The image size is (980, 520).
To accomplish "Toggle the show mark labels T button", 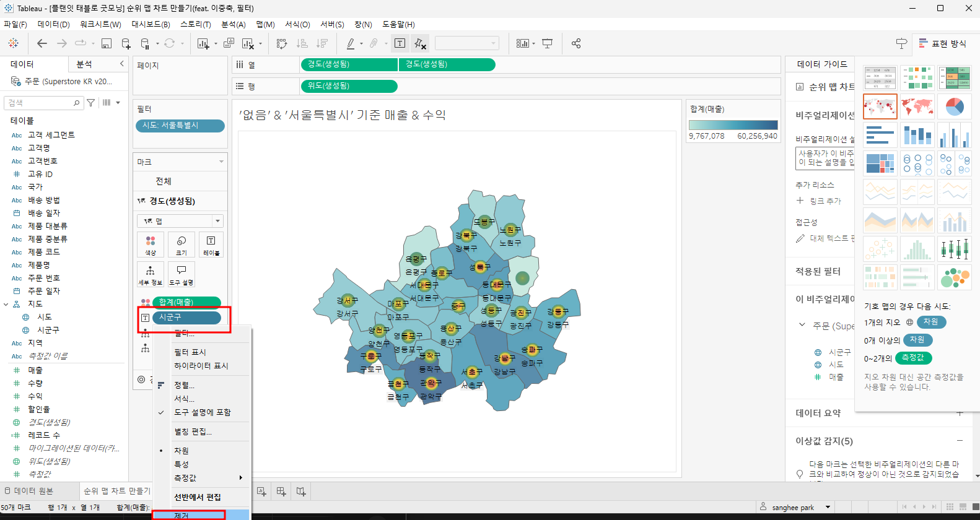I will [x=400, y=43].
